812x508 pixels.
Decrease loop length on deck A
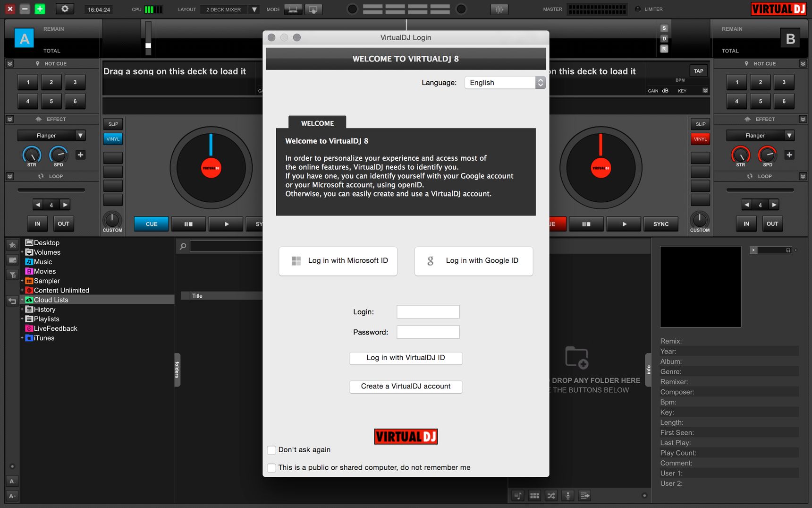pos(38,205)
